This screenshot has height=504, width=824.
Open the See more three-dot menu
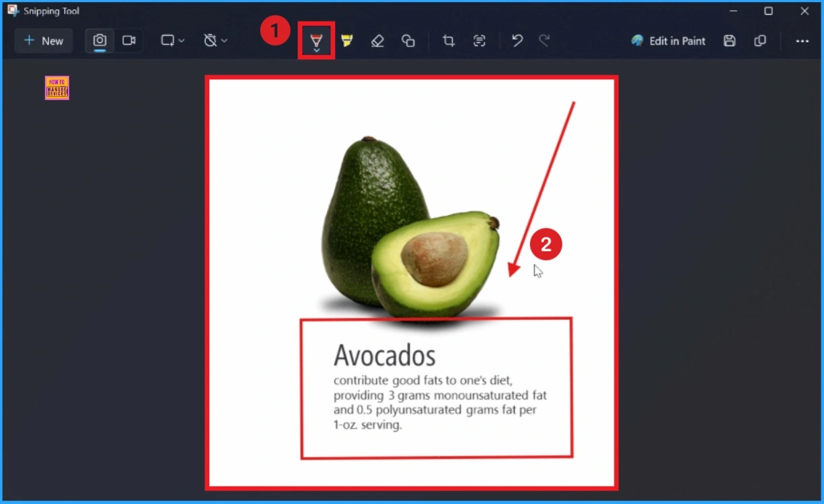click(x=802, y=41)
